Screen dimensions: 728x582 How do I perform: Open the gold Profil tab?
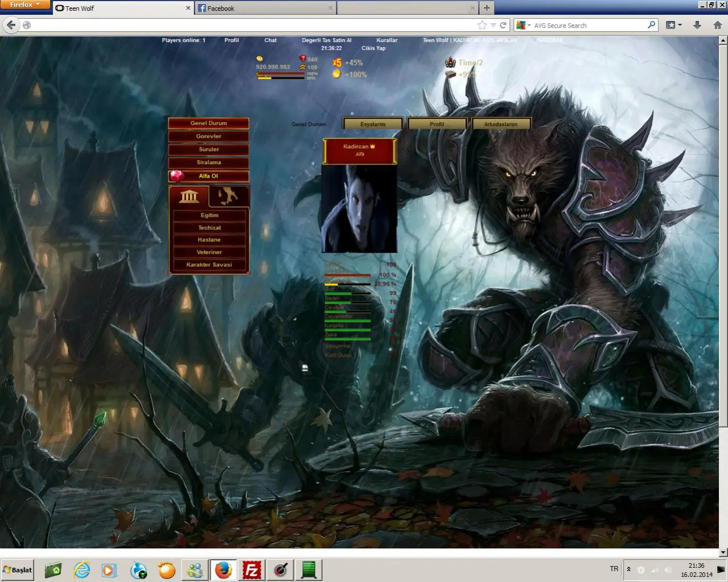437,124
